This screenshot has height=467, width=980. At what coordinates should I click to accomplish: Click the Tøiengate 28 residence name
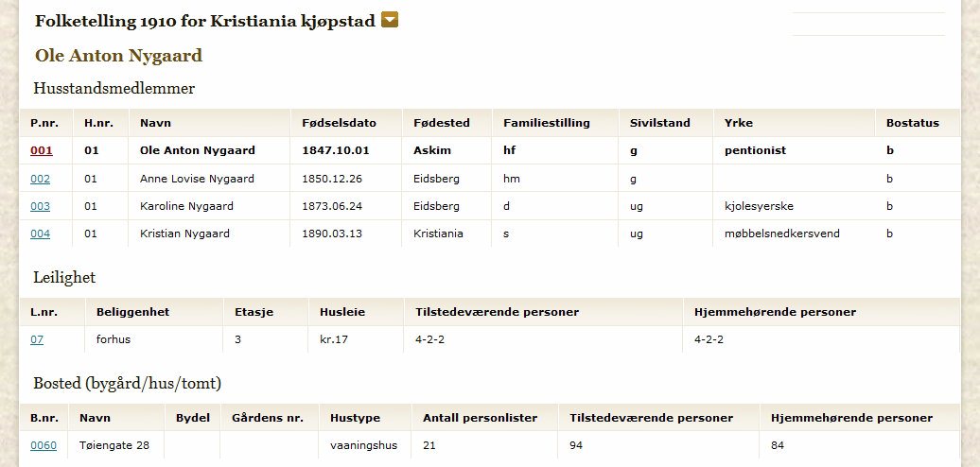(x=114, y=446)
